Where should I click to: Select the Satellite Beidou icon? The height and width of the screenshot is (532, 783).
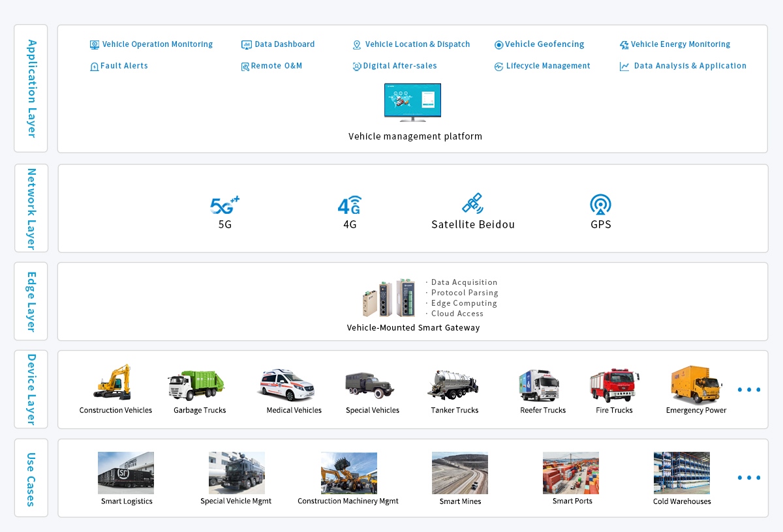tap(472, 203)
